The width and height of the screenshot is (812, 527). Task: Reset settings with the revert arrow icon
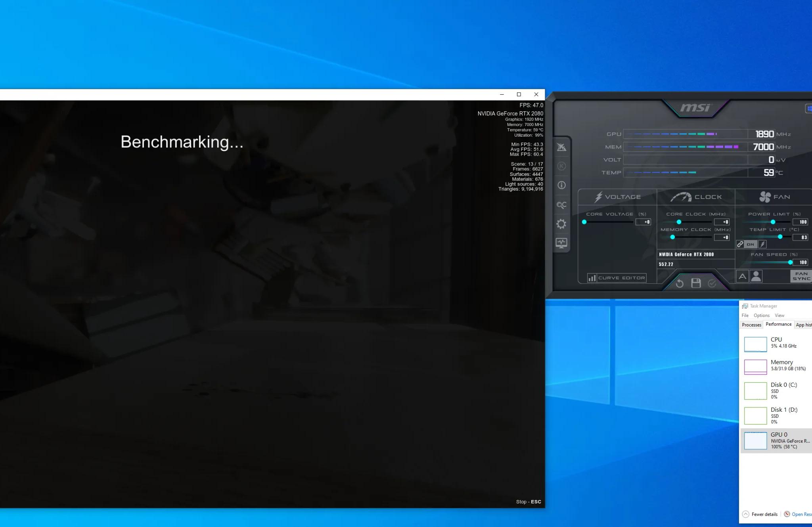click(680, 283)
